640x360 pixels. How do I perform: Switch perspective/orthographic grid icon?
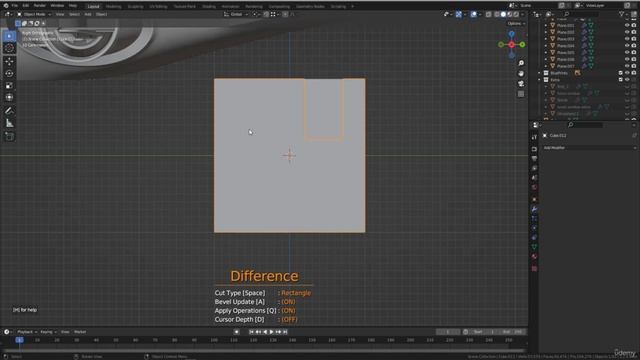click(521, 94)
